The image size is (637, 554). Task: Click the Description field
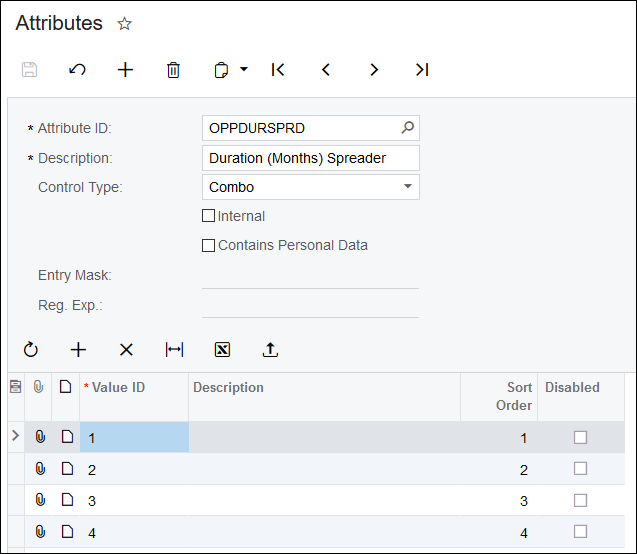311,158
